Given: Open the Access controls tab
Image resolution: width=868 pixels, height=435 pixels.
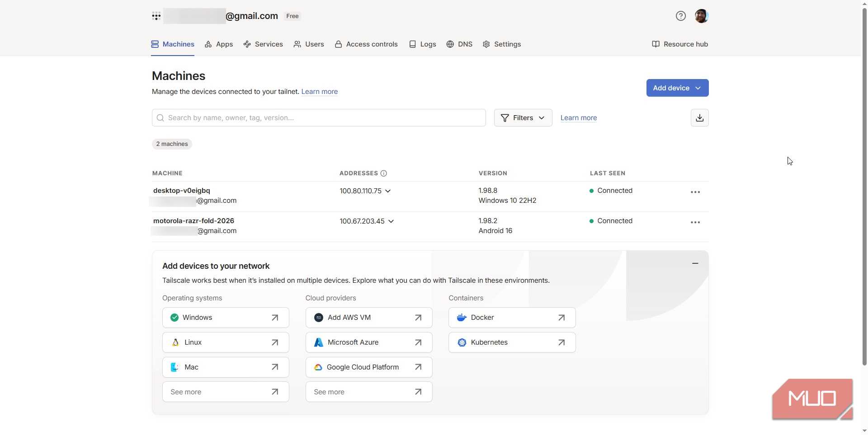Looking at the screenshot, I should click(366, 44).
